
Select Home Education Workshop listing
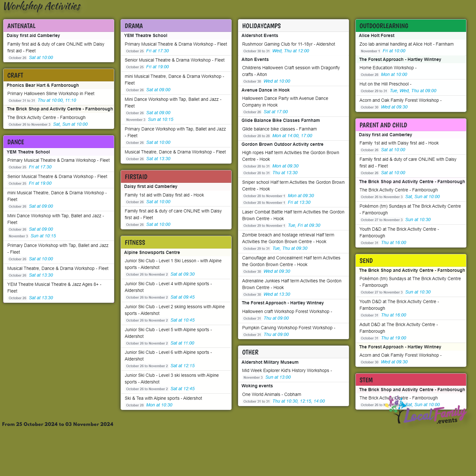(x=388, y=68)
